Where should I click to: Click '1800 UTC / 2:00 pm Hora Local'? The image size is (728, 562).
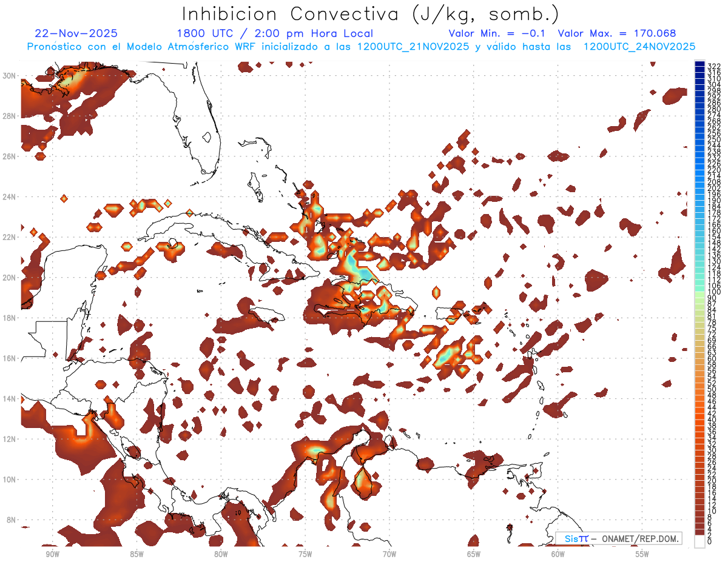tap(275, 33)
